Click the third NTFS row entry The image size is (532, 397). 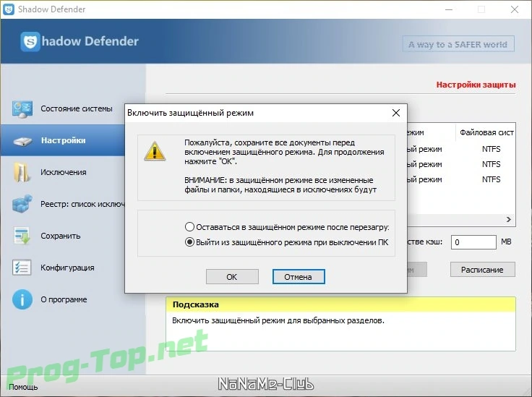click(491, 179)
